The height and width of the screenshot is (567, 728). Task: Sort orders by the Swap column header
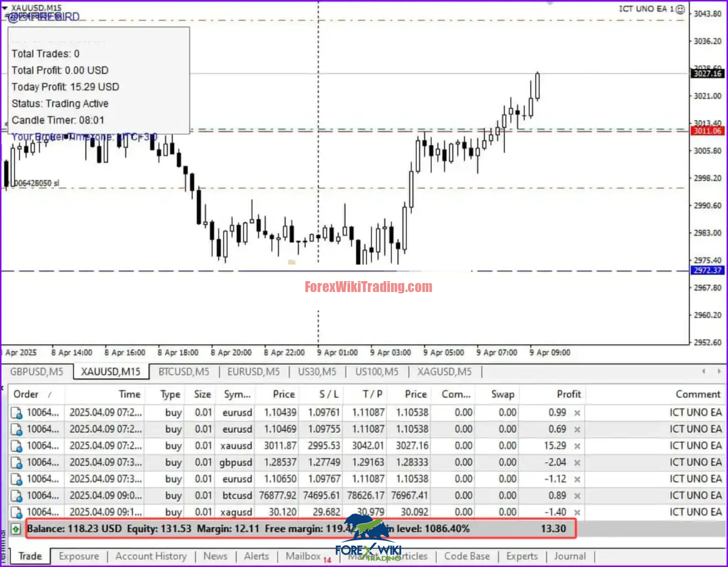(496, 394)
